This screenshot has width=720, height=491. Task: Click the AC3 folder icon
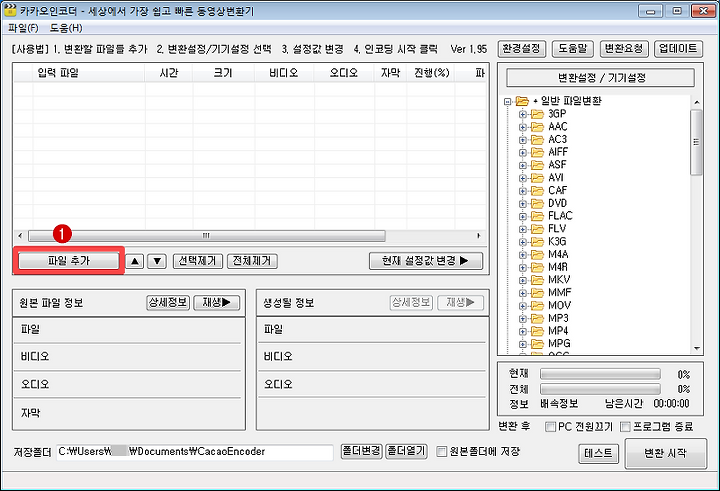coord(537,140)
